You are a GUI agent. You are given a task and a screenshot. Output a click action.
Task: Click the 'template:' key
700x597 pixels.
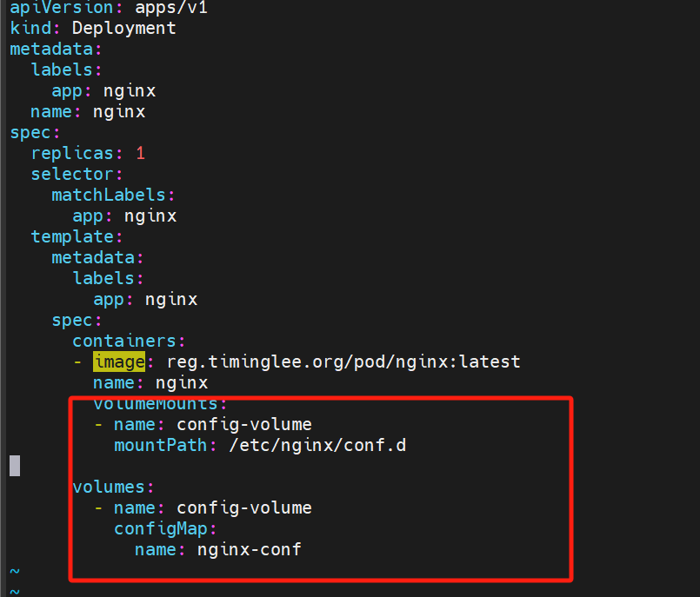(x=77, y=236)
